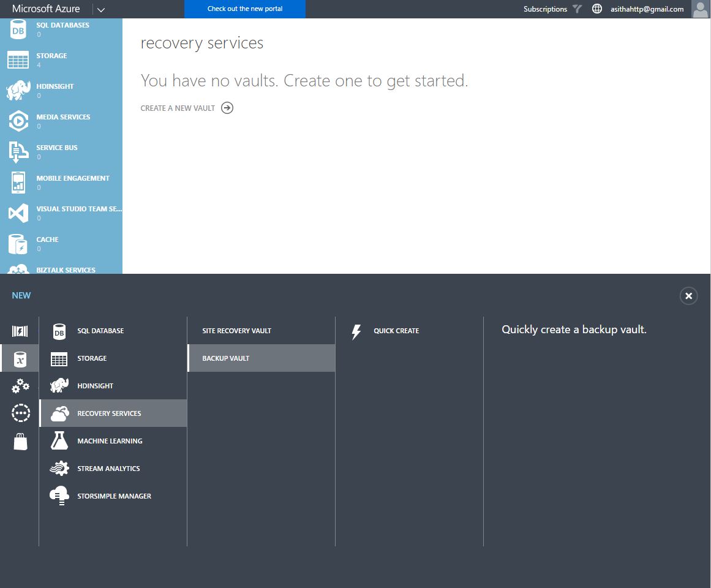
Task: Click the account email asithahttp@gmail.com
Action: click(647, 9)
